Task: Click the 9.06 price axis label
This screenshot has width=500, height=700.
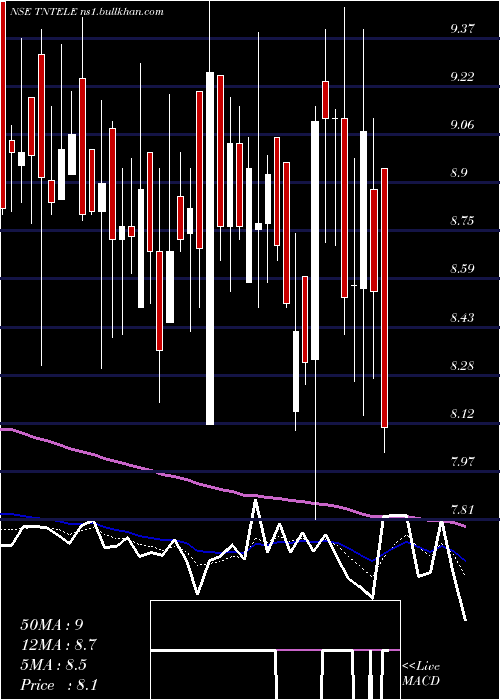Action: click(x=462, y=125)
